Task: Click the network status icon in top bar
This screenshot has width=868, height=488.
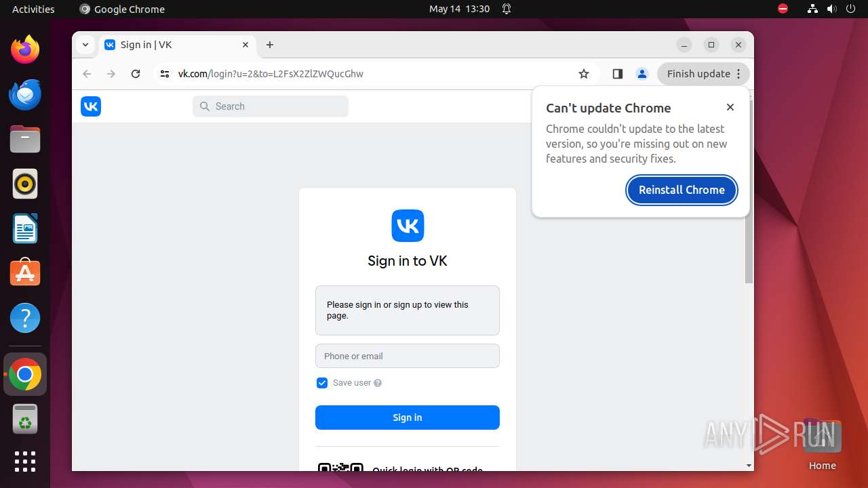Action: point(812,9)
